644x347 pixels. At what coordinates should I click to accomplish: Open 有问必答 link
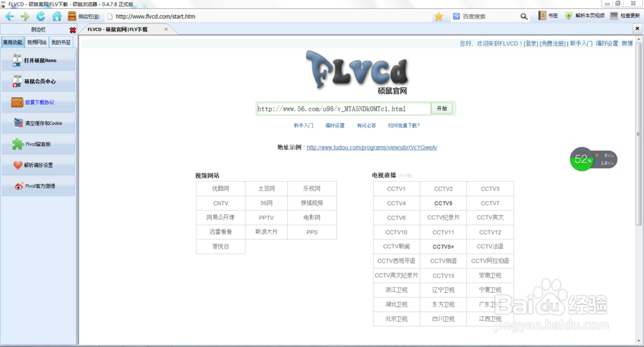[366, 126]
